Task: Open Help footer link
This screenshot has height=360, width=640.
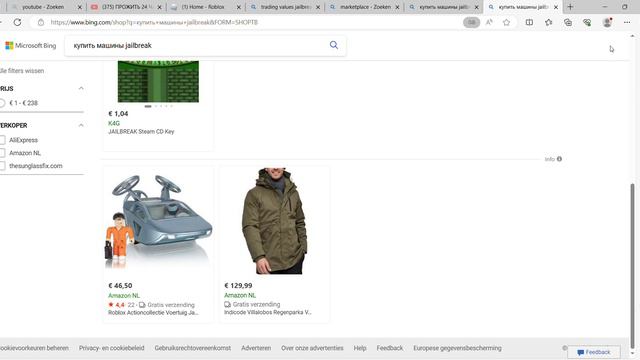Action: [360, 348]
